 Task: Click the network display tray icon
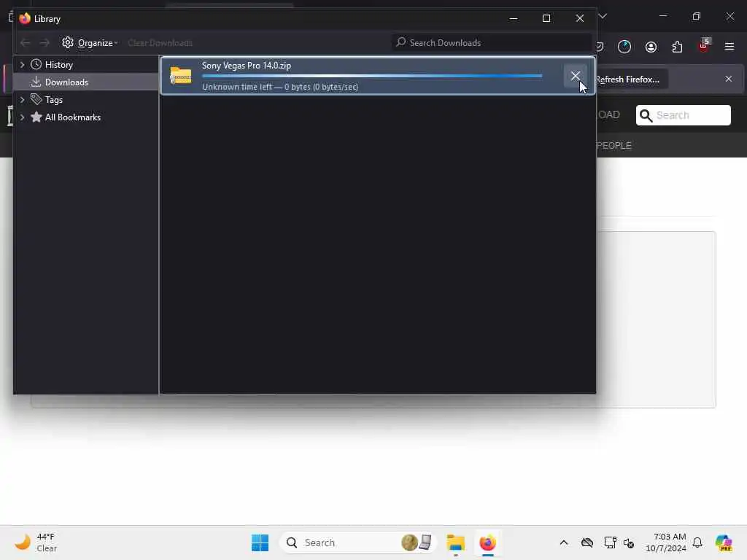pyautogui.click(x=610, y=542)
